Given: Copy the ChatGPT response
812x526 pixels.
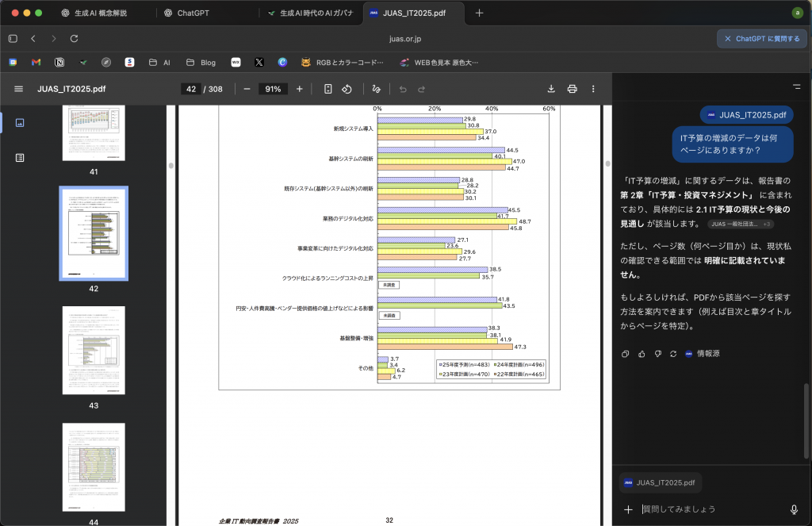Looking at the screenshot, I should 626,354.
